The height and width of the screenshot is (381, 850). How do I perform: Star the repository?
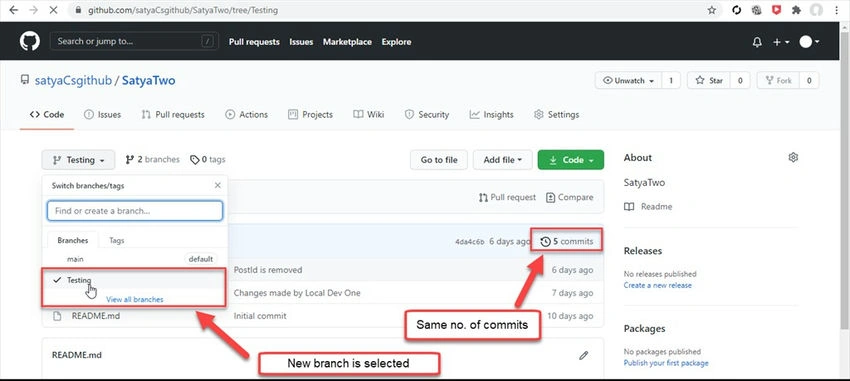pos(709,81)
